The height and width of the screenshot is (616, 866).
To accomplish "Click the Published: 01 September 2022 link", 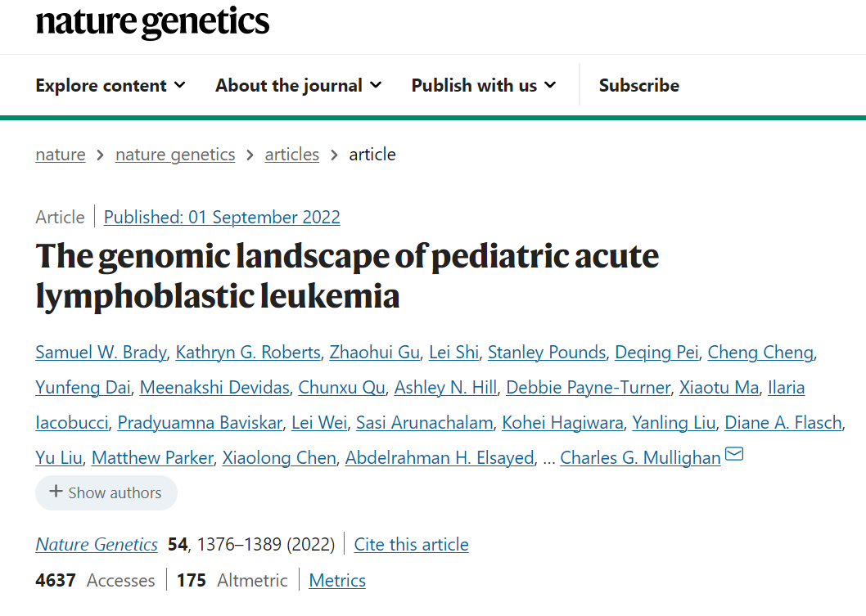I will click(x=222, y=217).
